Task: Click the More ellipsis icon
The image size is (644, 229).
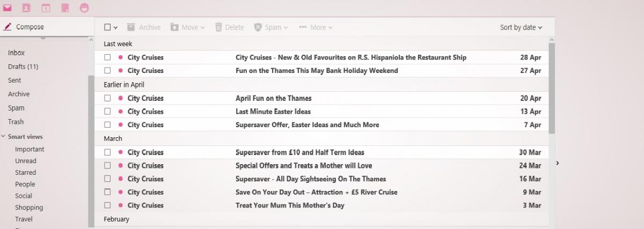Action: pos(303,27)
